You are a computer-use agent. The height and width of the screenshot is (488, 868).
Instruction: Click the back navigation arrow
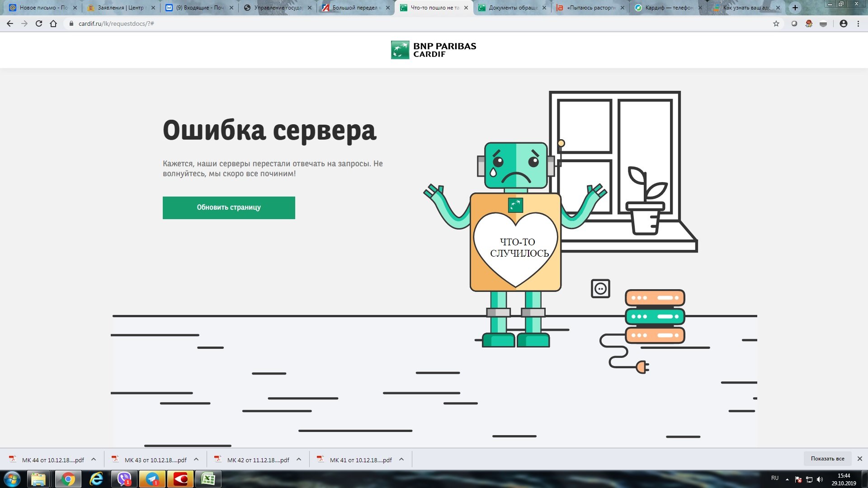coord(10,23)
